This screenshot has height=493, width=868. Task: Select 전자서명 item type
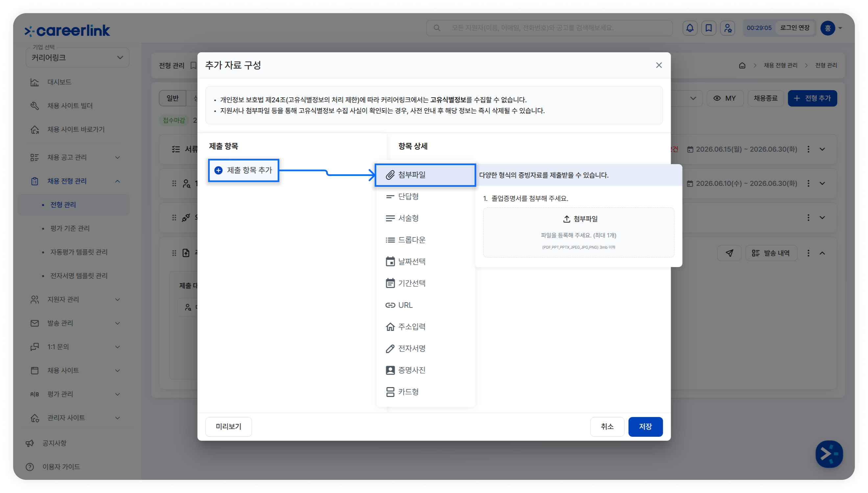point(425,348)
